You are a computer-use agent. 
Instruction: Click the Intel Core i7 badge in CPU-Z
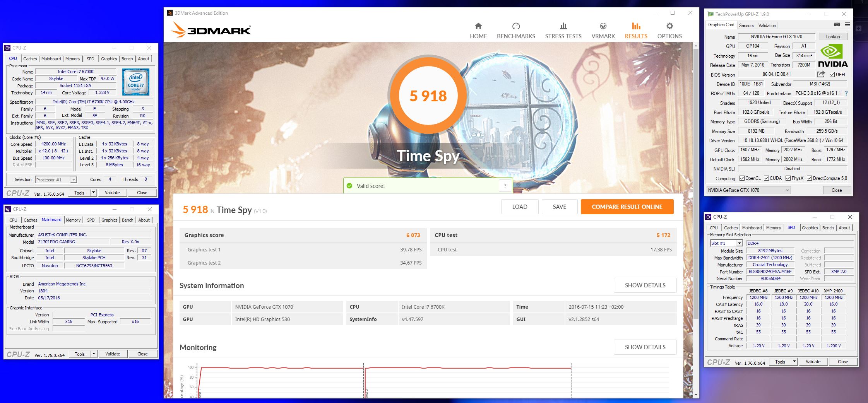[135, 82]
